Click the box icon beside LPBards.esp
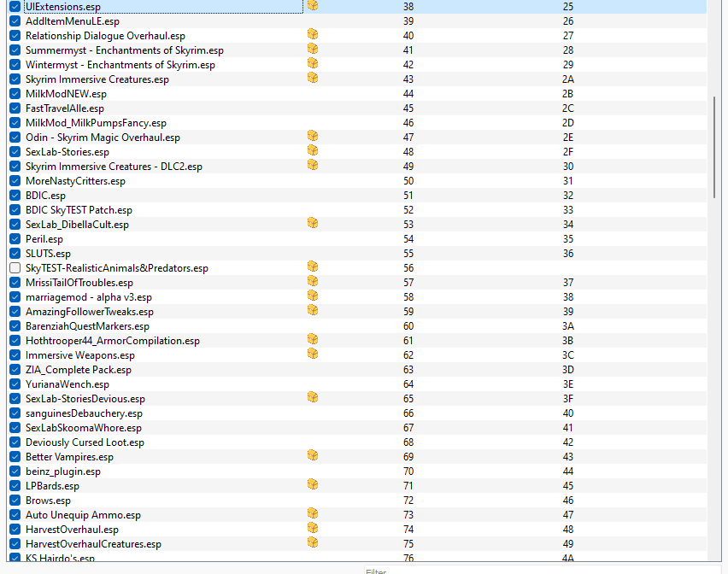Viewport: 728px width, 574px height. pos(313,484)
